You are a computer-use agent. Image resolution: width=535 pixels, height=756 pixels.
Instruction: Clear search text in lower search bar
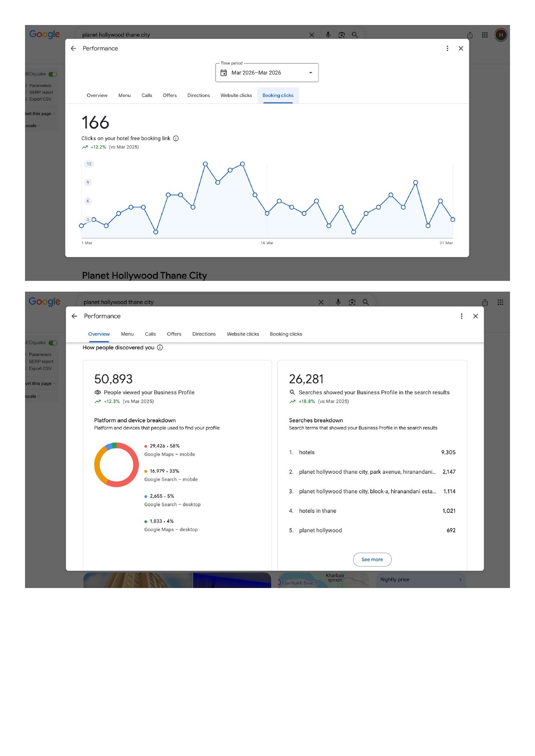click(321, 302)
